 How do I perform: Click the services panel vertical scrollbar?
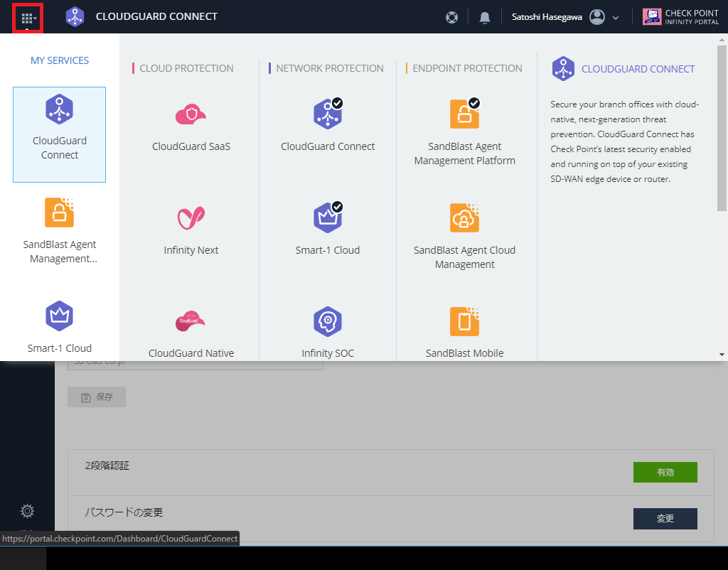pos(722,128)
